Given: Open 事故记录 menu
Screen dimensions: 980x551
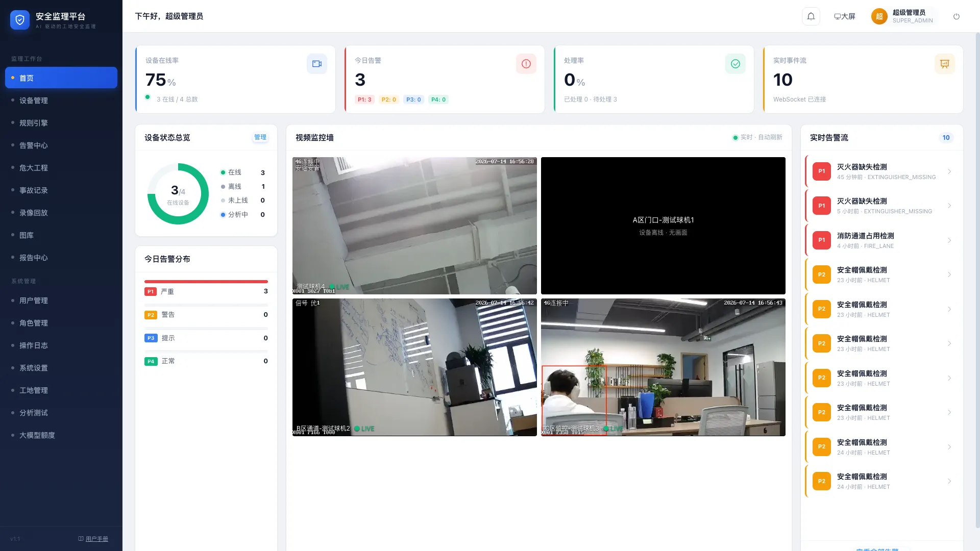Looking at the screenshot, I should point(61,190).
